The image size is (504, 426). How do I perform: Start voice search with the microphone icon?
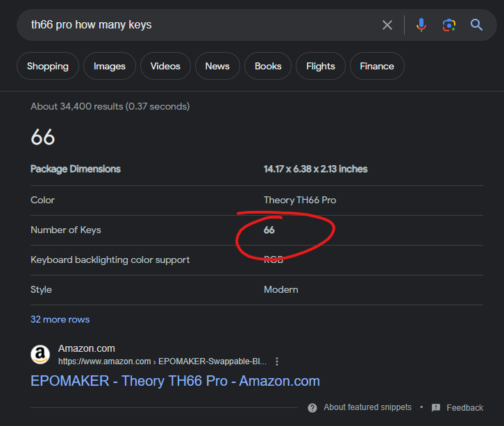(x=421, y=25)
